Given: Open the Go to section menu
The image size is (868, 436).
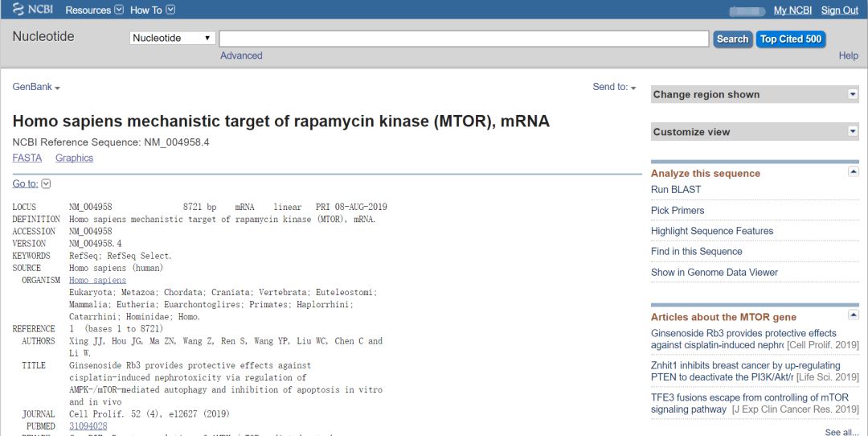Looking at the screenshot, I should pos(31,184).
